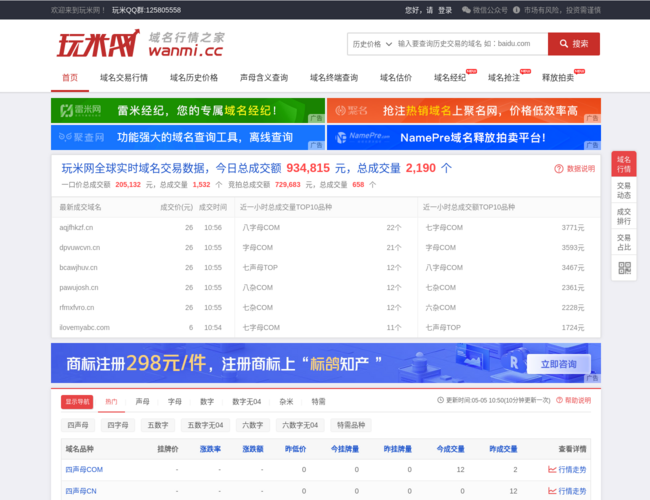
Task: Focus the domain history search input
Action: tap(471, 44)
